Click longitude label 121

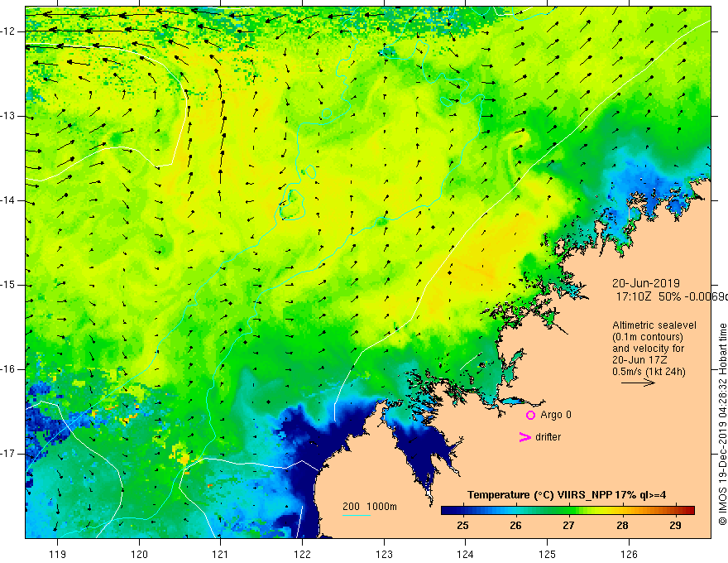tap(221, 554)
